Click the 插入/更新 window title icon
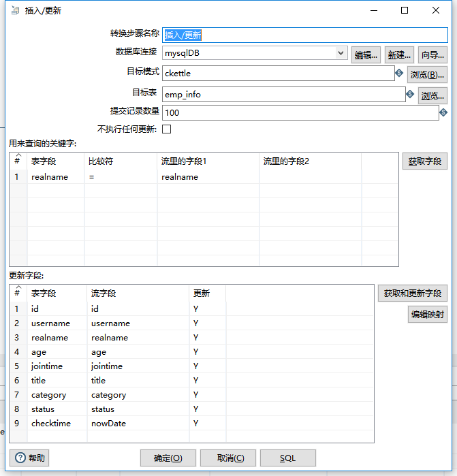Viewport: 457px width, 476px height. [x=15, y=11]
